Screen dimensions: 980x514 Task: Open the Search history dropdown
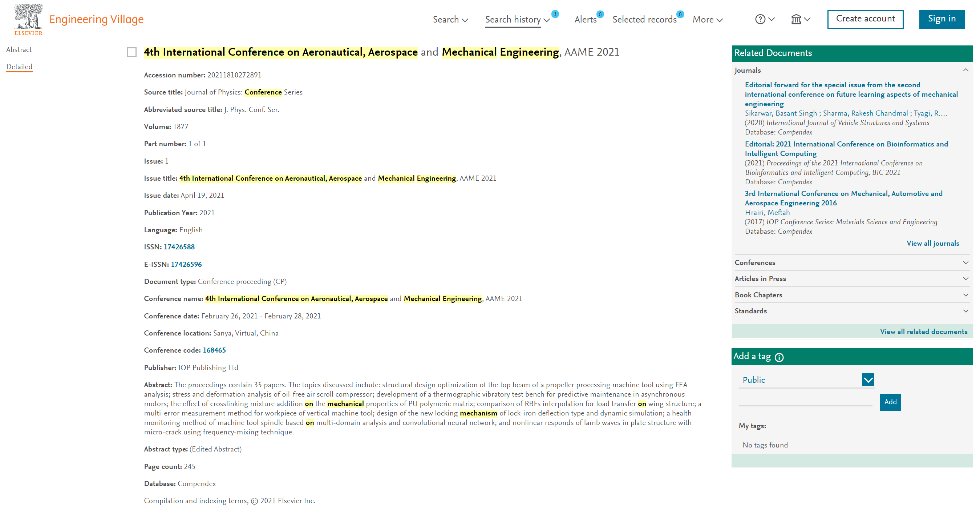517,19
